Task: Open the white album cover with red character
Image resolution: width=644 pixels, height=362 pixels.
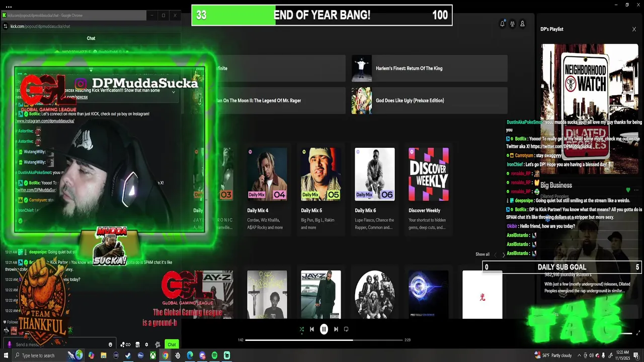Action: click(x=482, y=295)
